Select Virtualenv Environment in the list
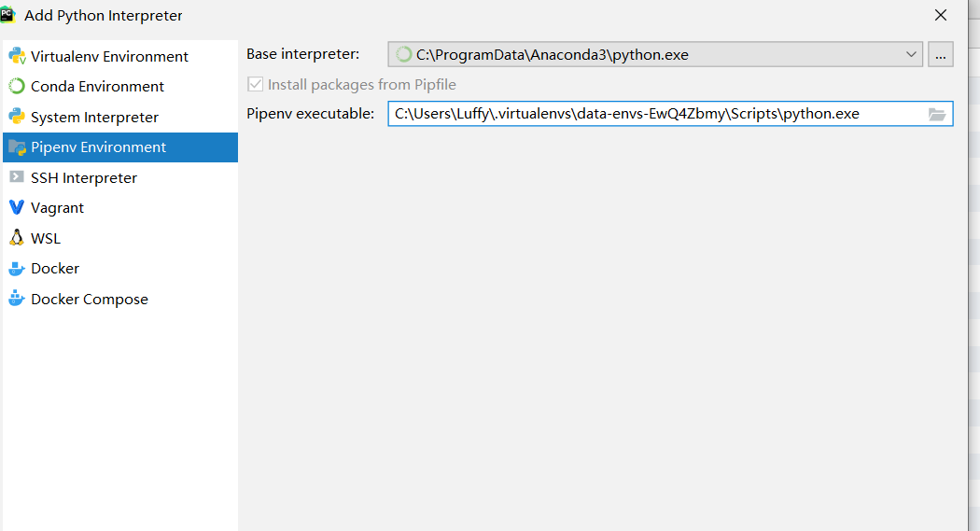 click(120, 56)
